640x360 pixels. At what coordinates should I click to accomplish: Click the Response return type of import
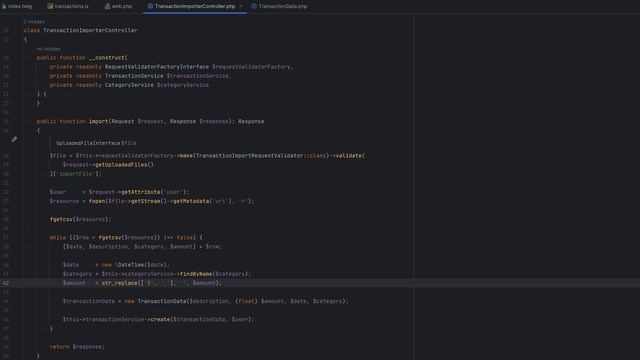[x=251, y=121]
